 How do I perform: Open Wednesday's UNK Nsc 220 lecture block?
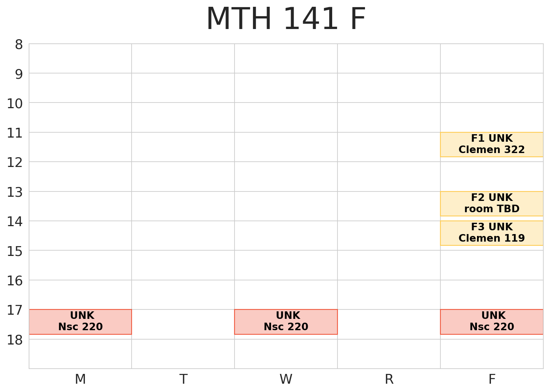point(286,322)
